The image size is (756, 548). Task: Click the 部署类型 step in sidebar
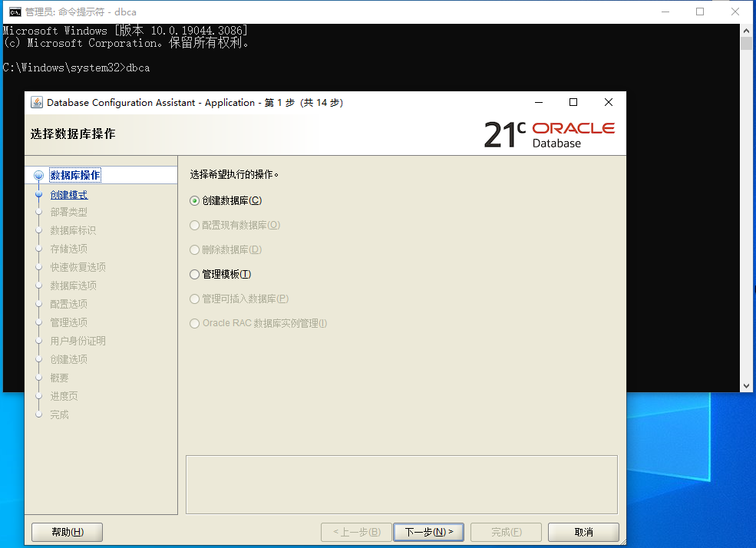[x=69, y=212]
